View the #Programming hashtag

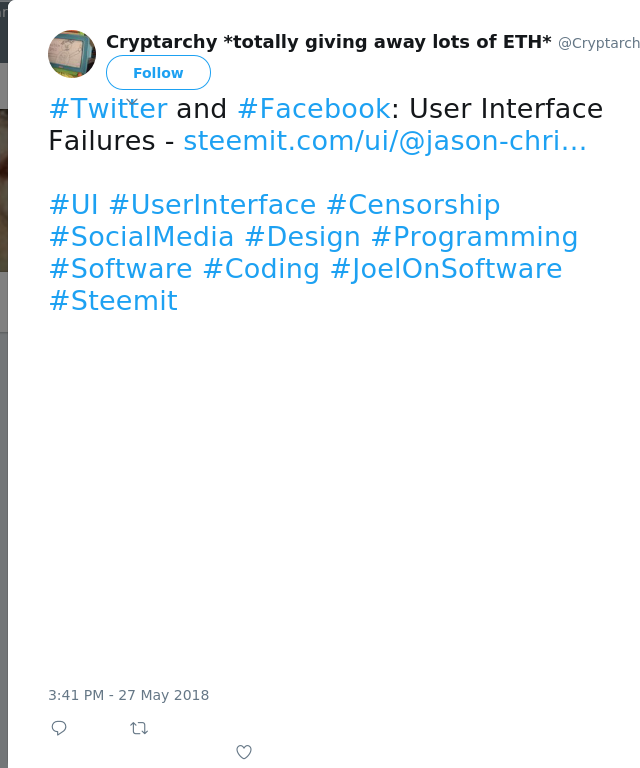tap(474, 237)
